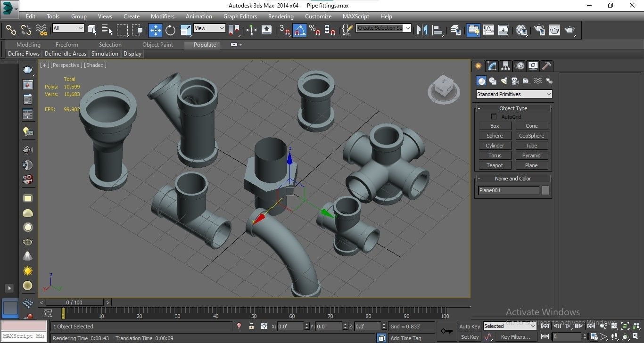Activate the Select Object tool
This screenshot has width=644, height=343.
pos(92,30)
